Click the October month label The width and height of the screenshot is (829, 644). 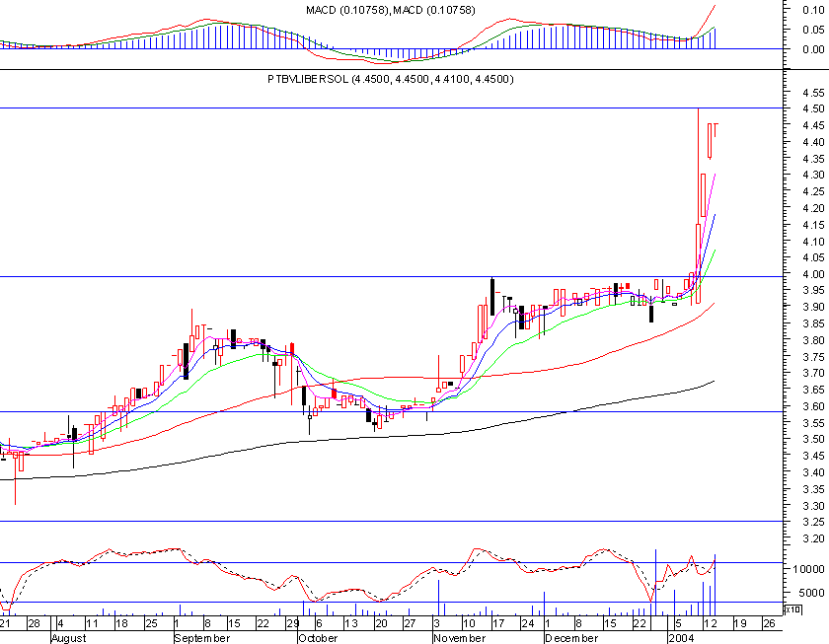point(318,638)
